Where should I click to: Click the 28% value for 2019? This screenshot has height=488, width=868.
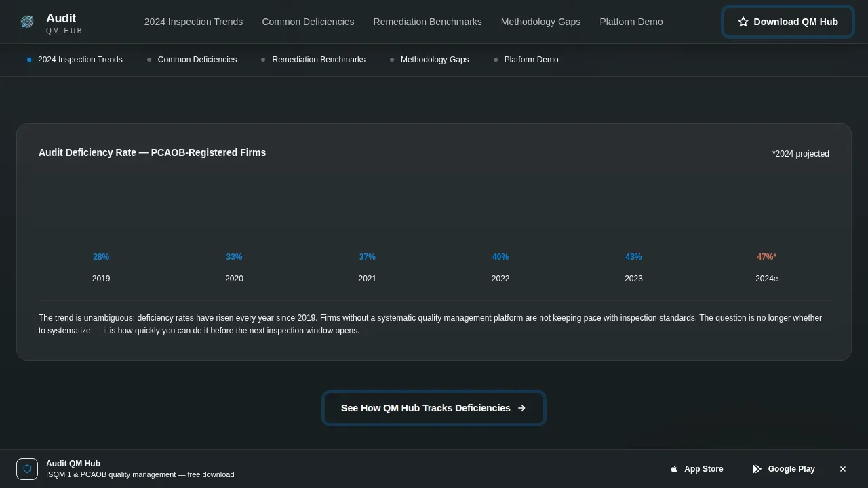(x=101, y=257)
